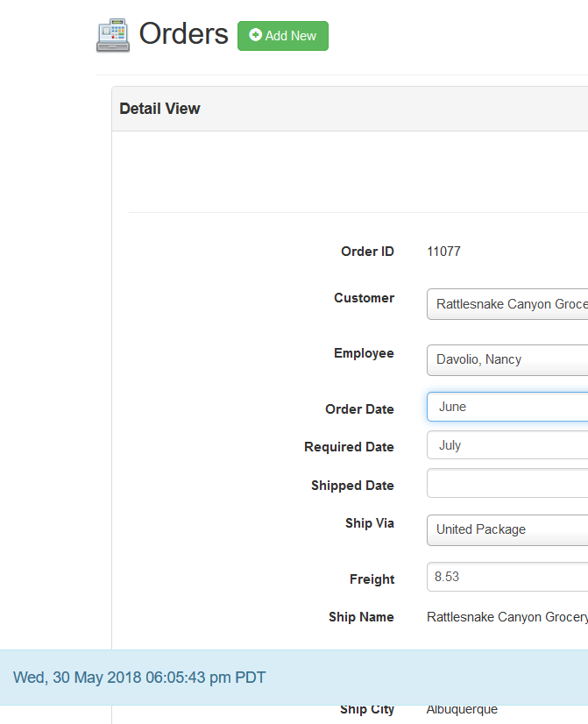Select the Ship Name text Rattlesnake Canyon Grocery
This screenshot has width=588, height=724.
[507, 617]
